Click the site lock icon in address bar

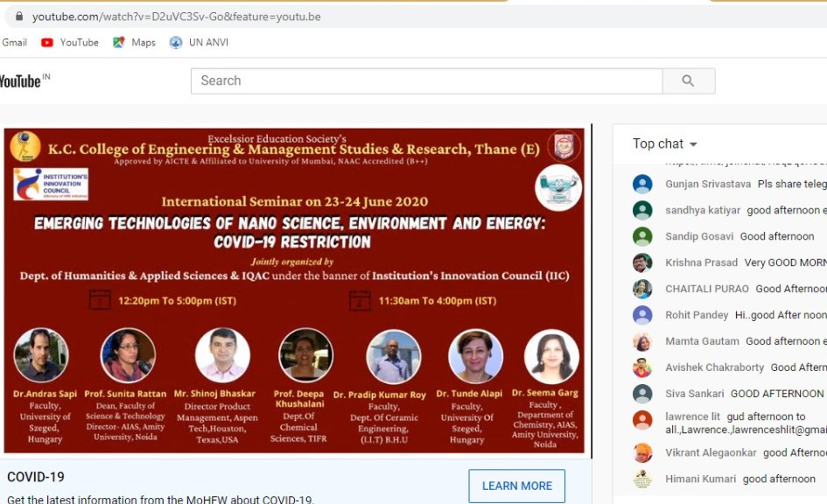pos(18,17)
